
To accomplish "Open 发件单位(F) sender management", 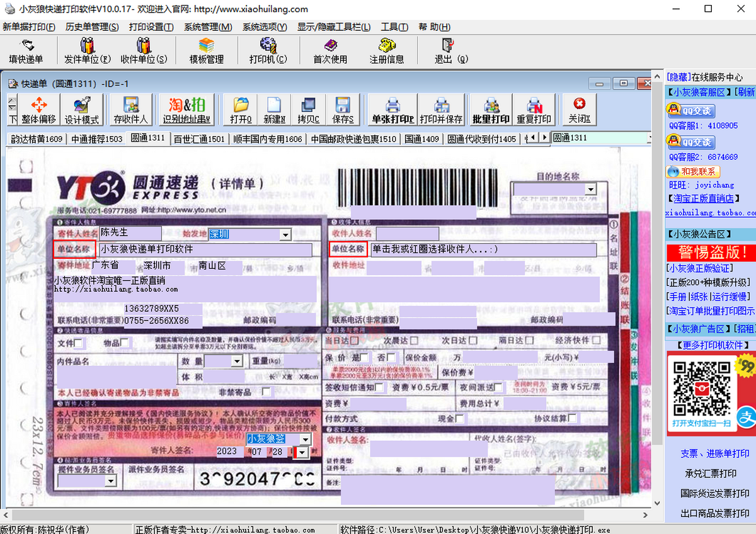I will click(x=88, y=51).
